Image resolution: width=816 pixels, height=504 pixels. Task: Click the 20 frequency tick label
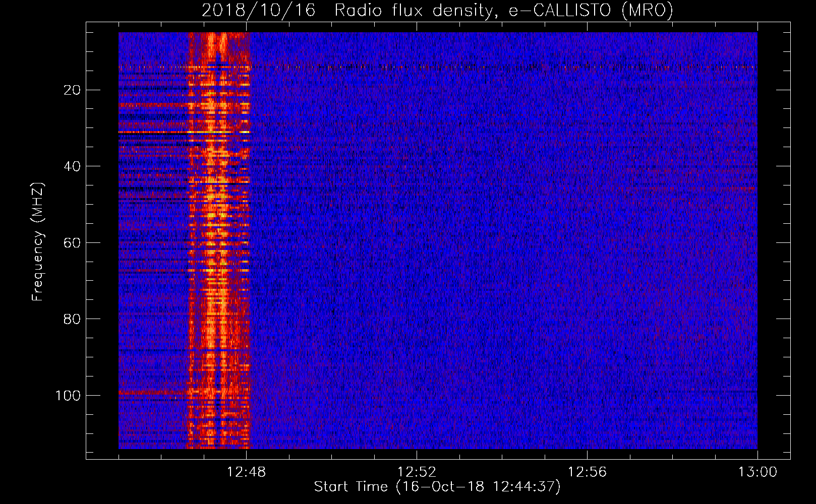(x=73, y=90)
